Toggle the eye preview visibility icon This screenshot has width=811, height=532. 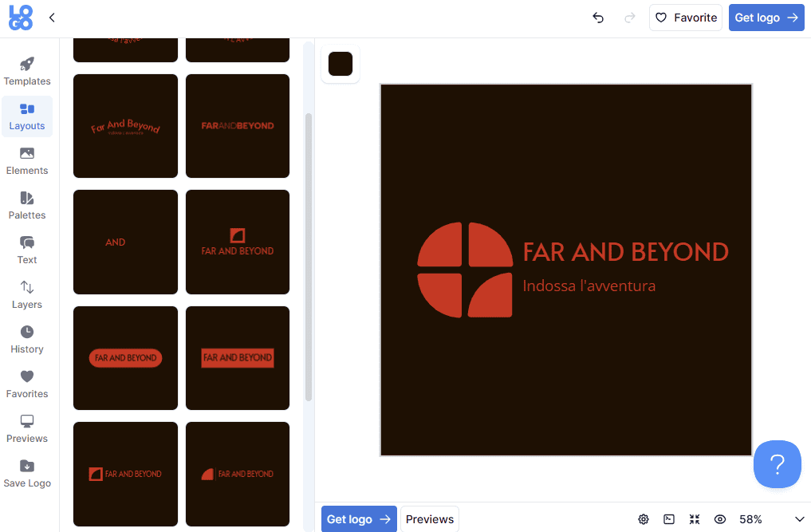click(720, 519)
